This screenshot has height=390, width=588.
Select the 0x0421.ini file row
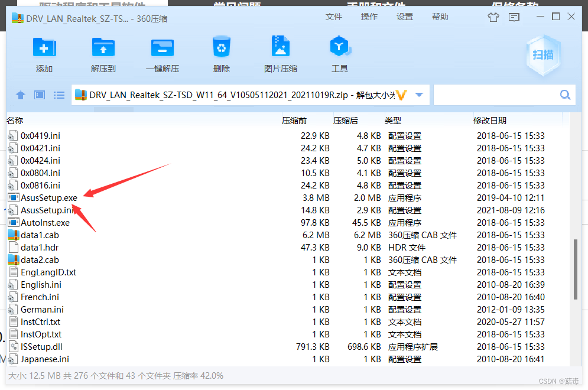point(287,148)
